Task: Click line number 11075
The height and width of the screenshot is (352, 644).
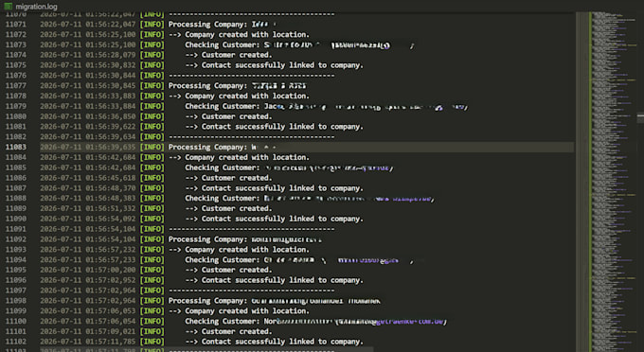Action: (15, 65)
